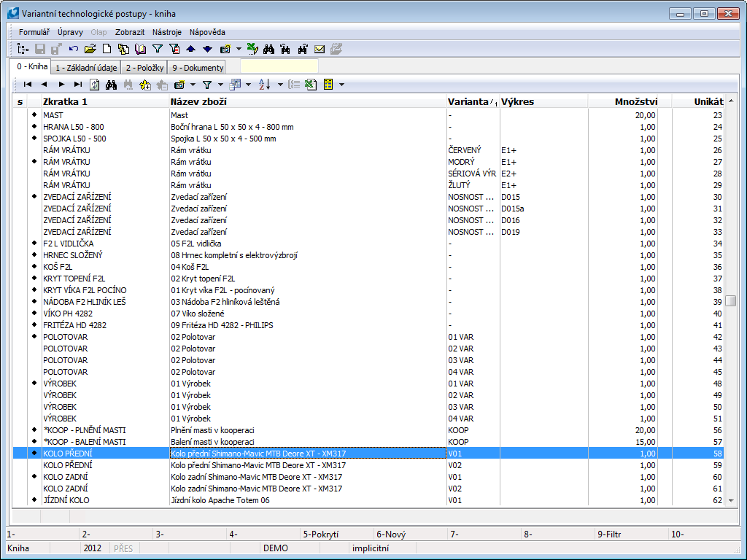Screen dimensions: 747x560
Task: Click the new blank document icon
Action: [107, 50]
